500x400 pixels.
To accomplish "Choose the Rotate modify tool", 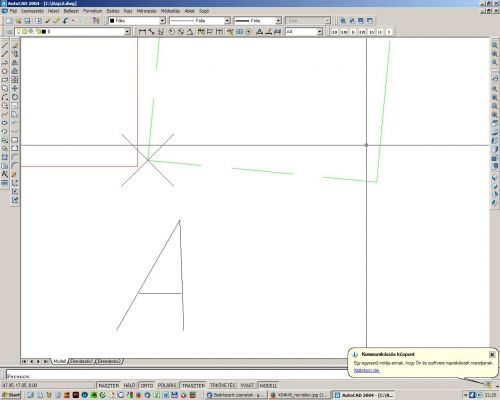I will [x=15, y=97].
